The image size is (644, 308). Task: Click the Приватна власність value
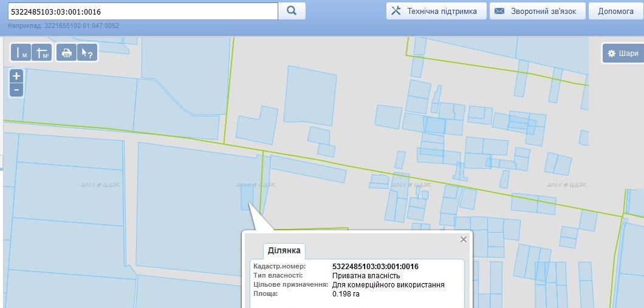click(x=366, y=276)
